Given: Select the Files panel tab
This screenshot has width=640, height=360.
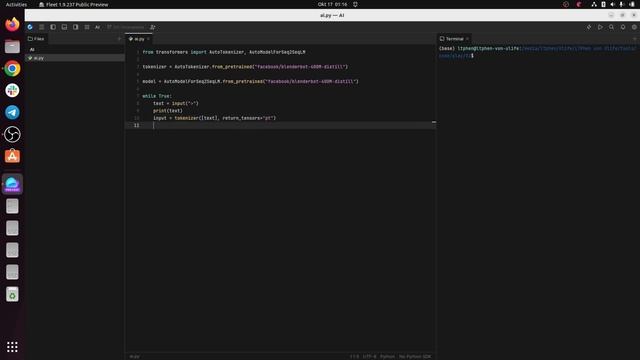Looking at the screenshot, I should [36, 39].
